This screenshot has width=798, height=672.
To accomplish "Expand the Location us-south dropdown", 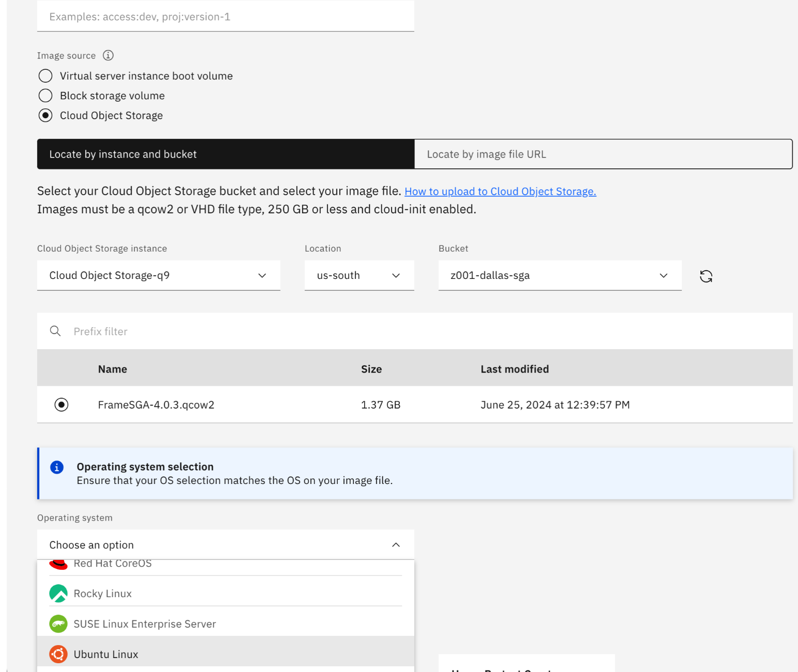I will [x=359, y=275].
